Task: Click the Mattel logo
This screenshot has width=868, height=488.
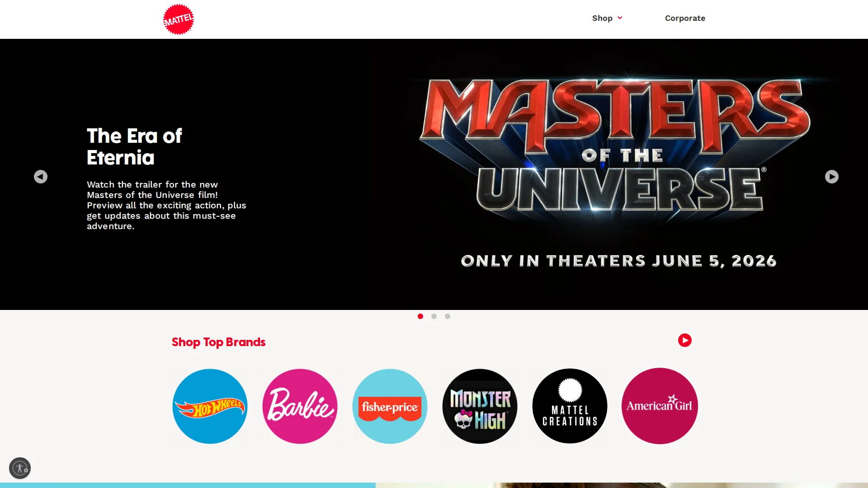Action: (x=178, y=19)
